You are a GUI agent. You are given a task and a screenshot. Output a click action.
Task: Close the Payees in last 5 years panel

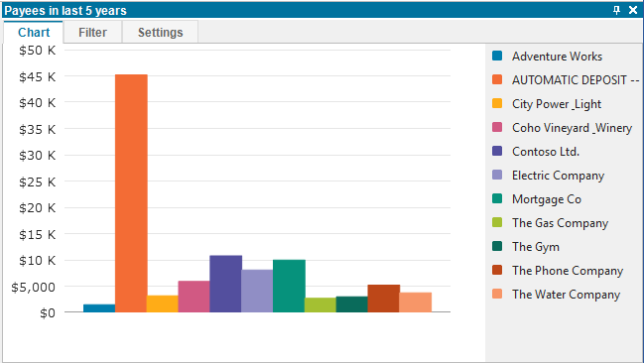[633, 10]
